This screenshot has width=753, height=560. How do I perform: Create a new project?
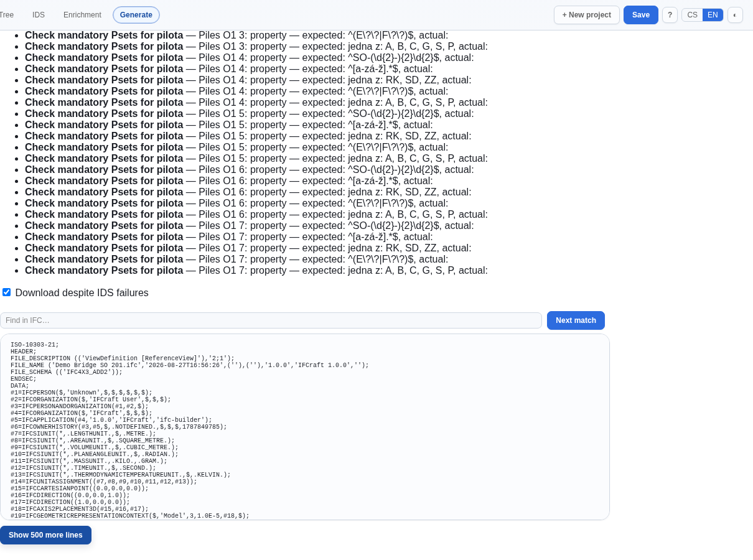pyautogui.click(x=587, y=15)
